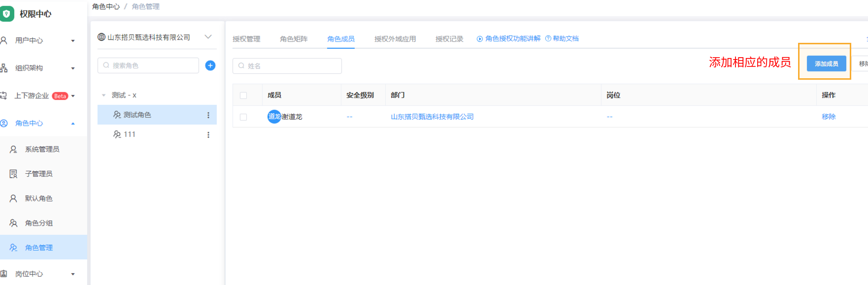Click the 部门 column header
868x285 pixels.
tap(398, 95)
